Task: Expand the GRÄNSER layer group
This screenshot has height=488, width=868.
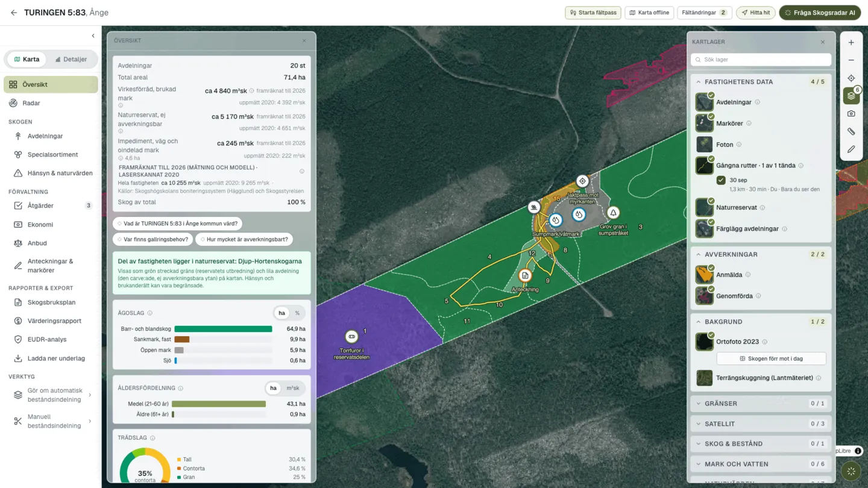Action: pos(761,404)
